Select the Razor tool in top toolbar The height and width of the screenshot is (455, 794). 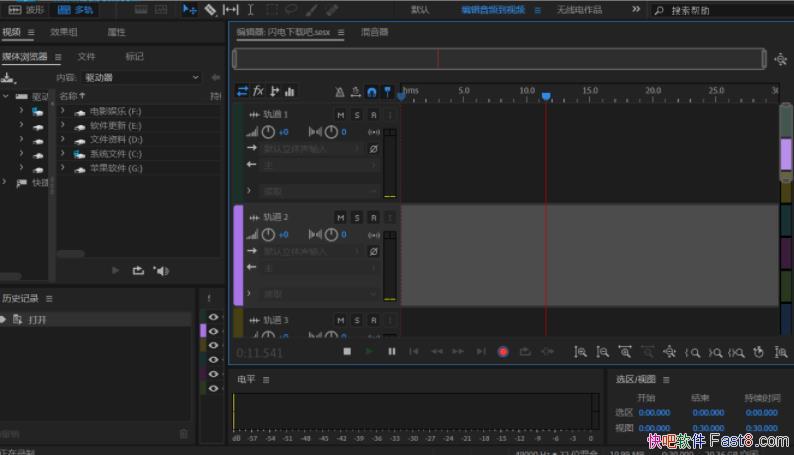click(210, 9)
